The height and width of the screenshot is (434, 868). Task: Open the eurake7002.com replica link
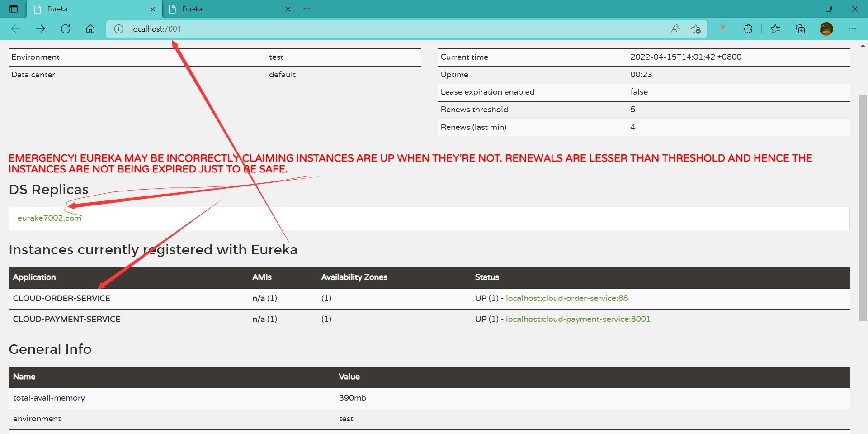[x=49, y=218]
